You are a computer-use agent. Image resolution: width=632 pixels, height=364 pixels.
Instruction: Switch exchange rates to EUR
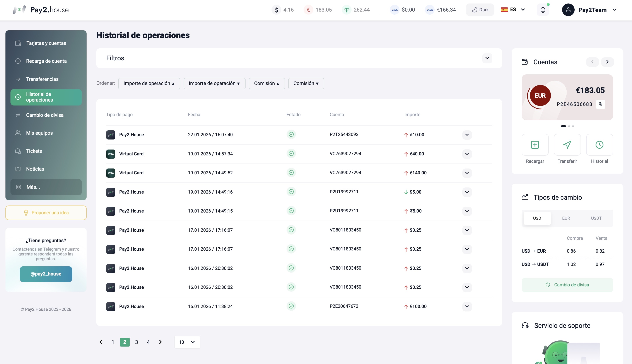[x=566, y=218]
